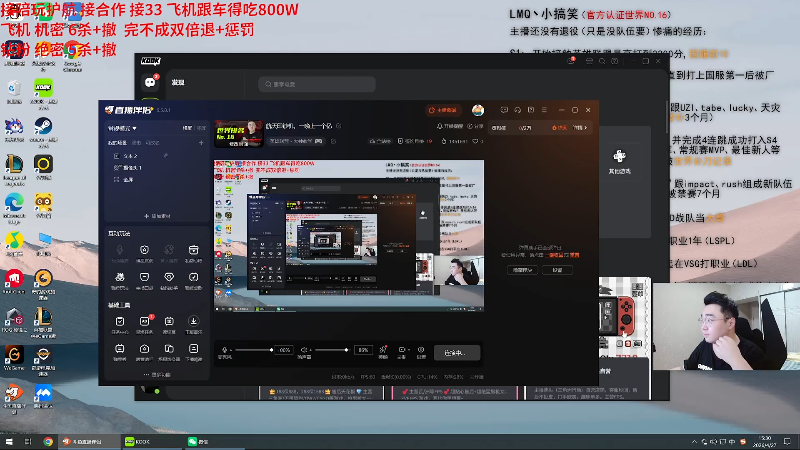The height and width of the screenshot is (450, 800).
Task: Mute the microphone icon beside left slider
Action: [224, 350]
